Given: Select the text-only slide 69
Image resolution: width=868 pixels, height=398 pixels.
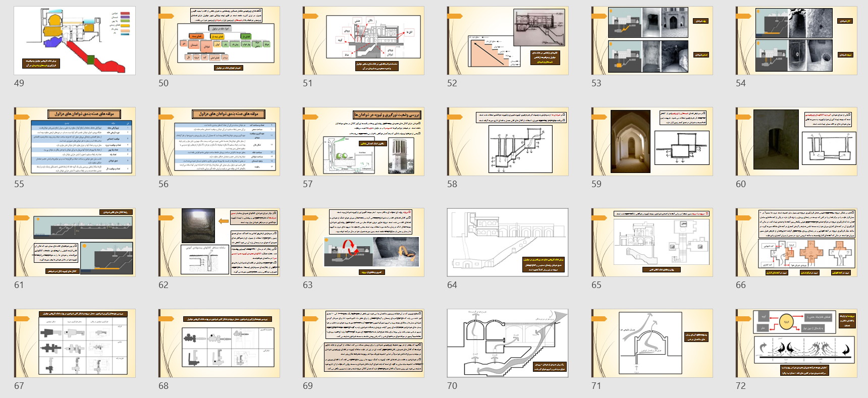Looking at the screenshot, I should pyautogui.click(x=363, y=344).
